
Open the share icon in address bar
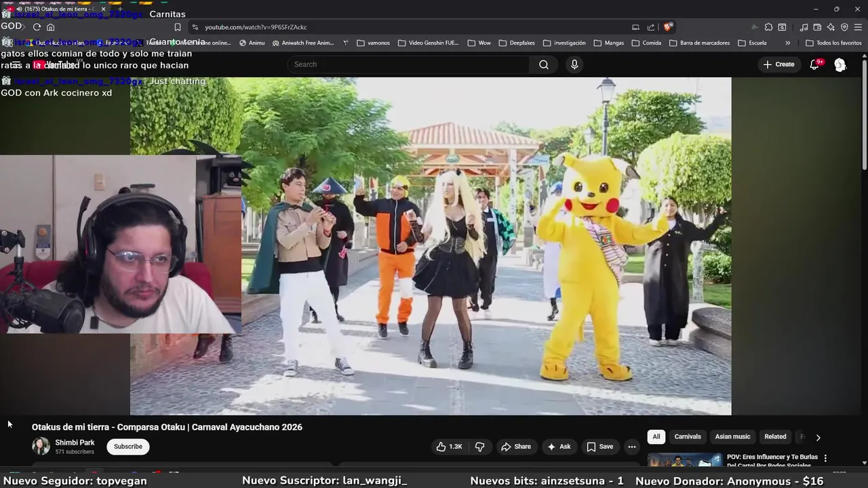[651, 27]
